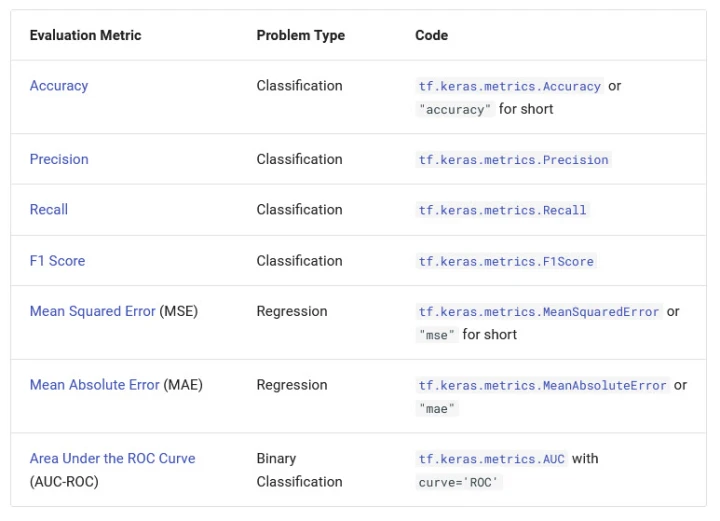720x521 pixels.
Task: Click the Evaluation Metric column header
Action: pyautogui.click(x=85, y=35)
